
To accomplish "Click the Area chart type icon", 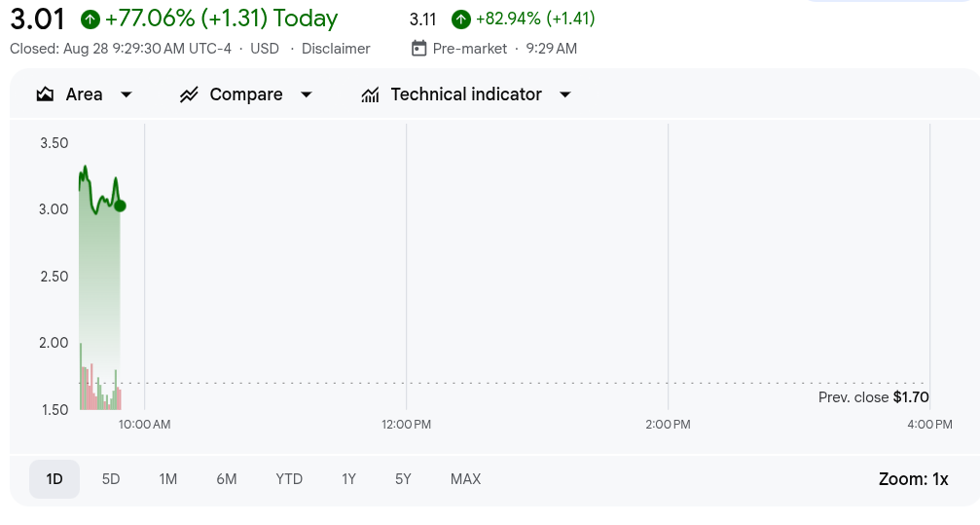I will [45, 94].
